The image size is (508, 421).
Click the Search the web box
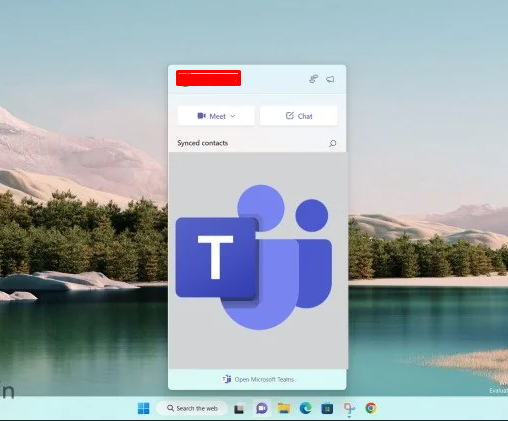pos(192,408)
